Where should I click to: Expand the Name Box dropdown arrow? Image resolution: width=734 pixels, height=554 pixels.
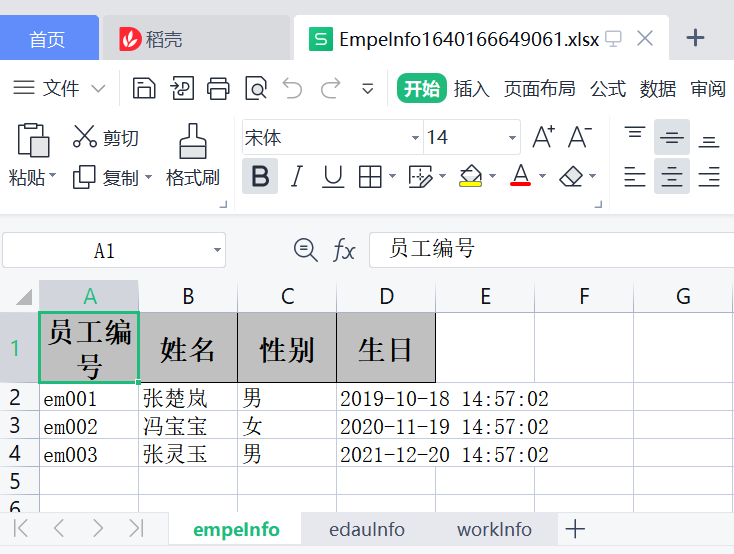click(216, 250)
